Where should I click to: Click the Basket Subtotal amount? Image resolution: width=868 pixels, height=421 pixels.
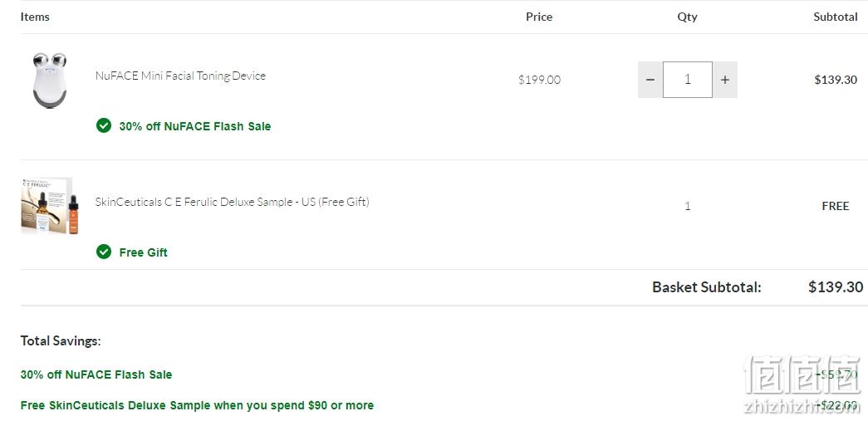836,286
